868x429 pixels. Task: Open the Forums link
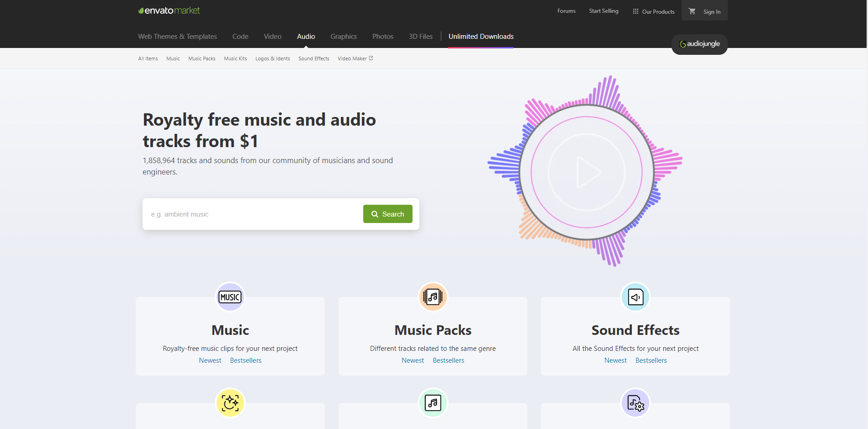[566, 11]
